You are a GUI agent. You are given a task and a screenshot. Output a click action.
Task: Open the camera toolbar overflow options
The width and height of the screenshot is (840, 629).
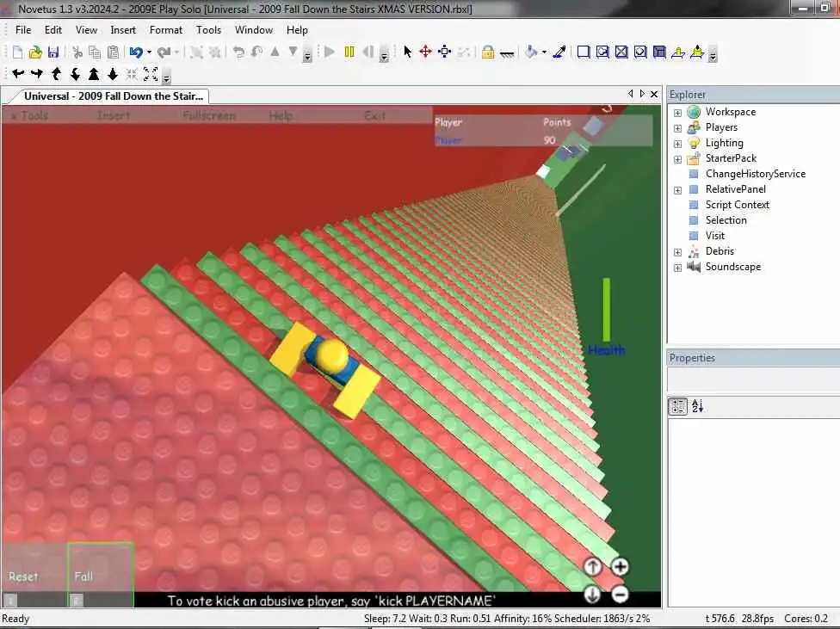point(167,77)
